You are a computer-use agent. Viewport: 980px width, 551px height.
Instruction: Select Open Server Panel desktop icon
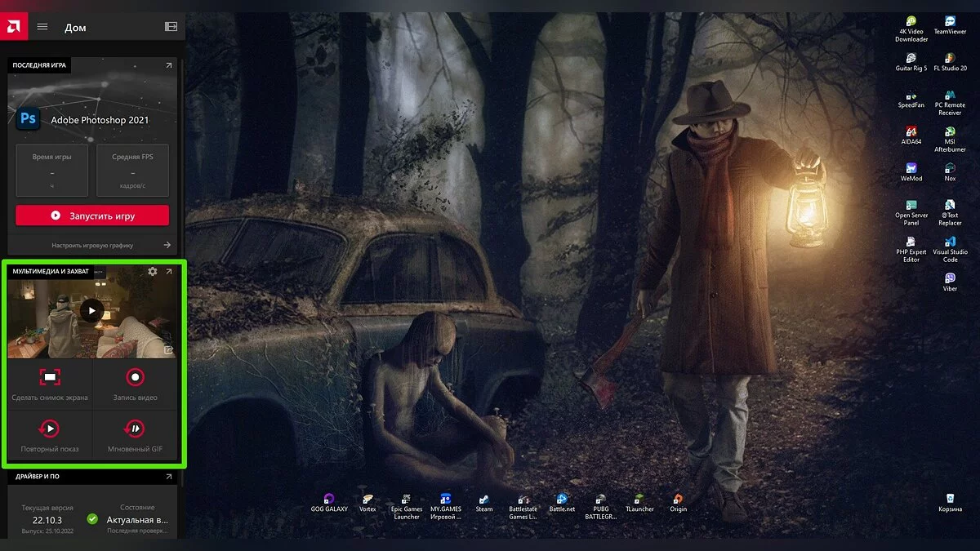(x=911, y=213)
